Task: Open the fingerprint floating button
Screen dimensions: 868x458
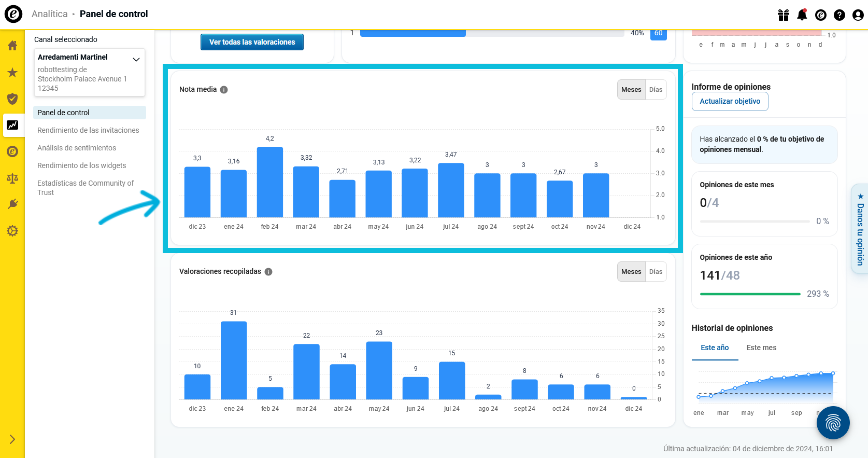Action: pos(833,423)
